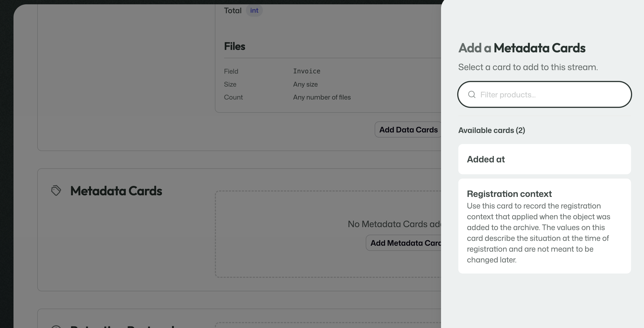Viewport: 644px width, 328px height.
Task: Select the Registration context card
Action: click(x=544, y=226)
